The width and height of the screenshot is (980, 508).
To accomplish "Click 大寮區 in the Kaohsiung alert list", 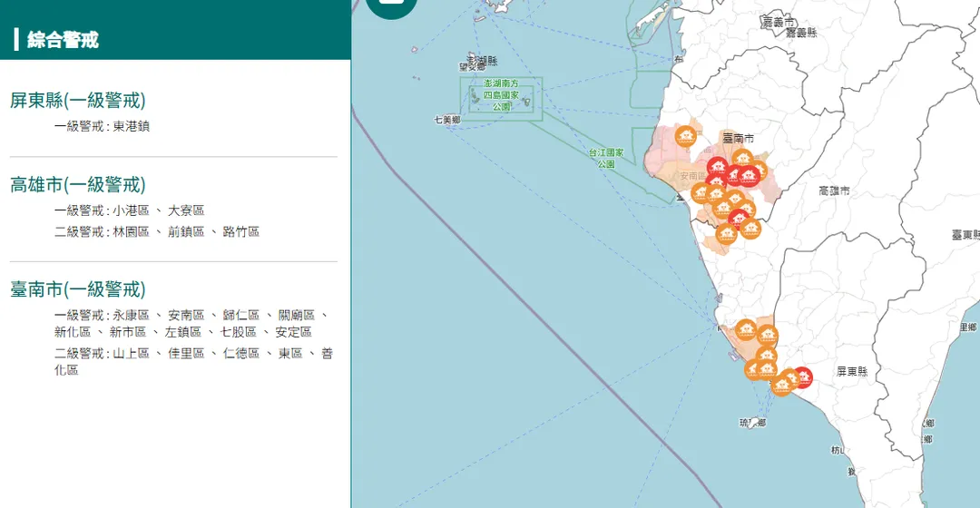I will [x=186, y=210].
